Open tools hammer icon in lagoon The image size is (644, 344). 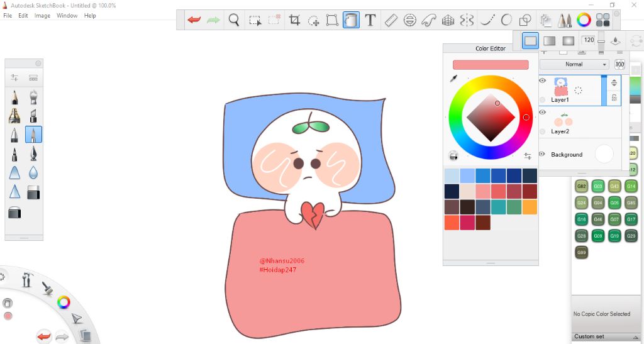click(x=27, y=280)
